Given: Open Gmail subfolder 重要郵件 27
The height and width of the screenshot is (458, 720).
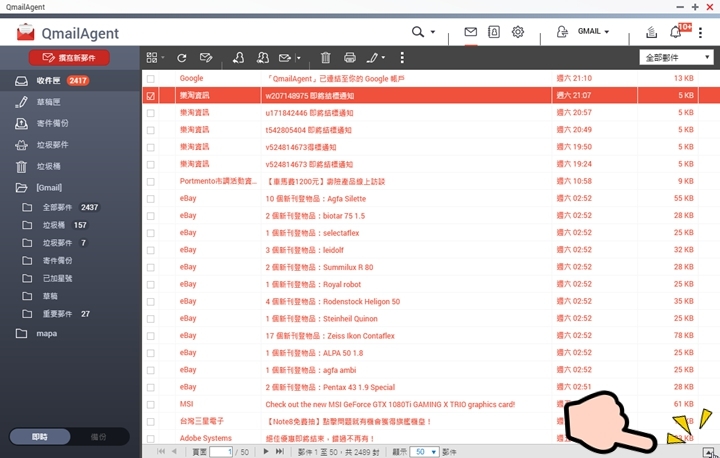Looking at the screenshot, I should pos(70,314).
